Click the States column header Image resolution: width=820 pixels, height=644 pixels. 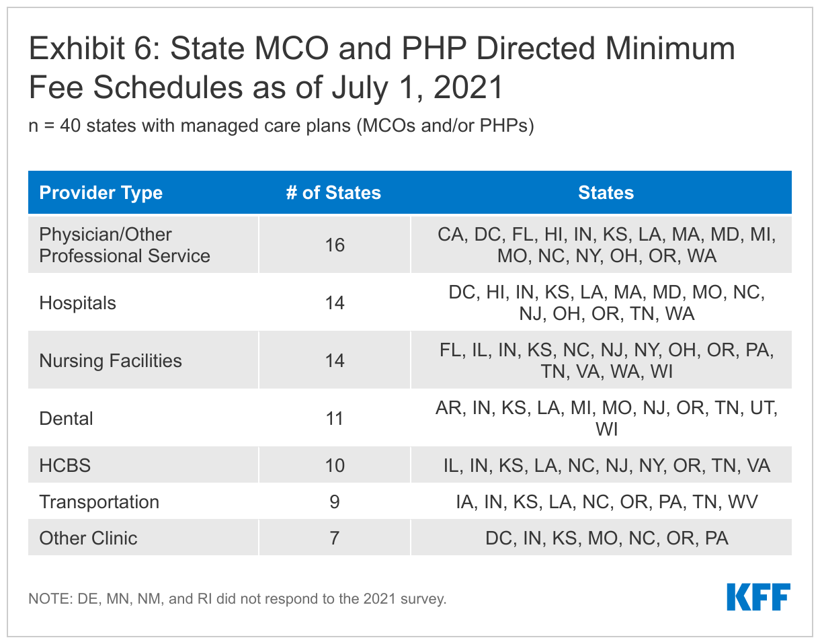click(x=606, y=193)
